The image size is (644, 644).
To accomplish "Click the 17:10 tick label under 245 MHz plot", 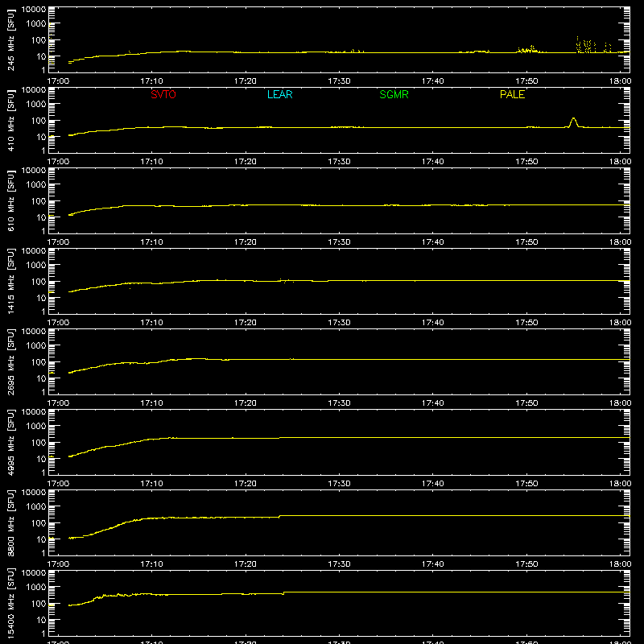I will point(151,81).
